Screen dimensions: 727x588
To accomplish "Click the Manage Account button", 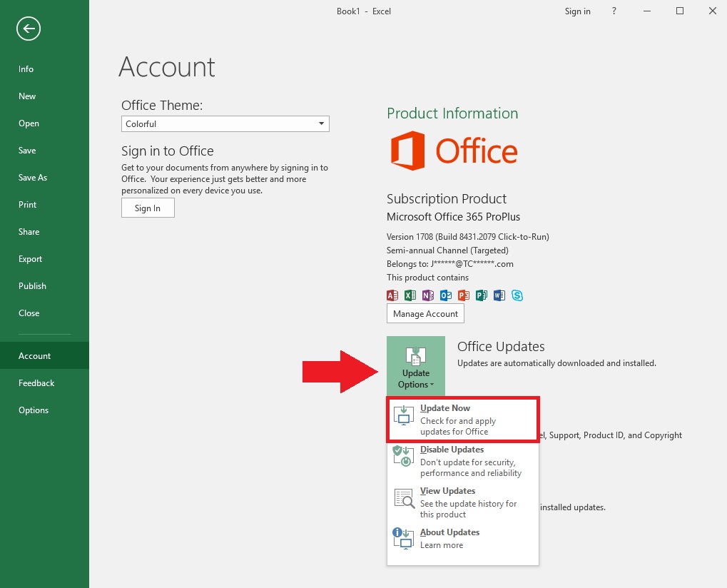I will [425, 314].
